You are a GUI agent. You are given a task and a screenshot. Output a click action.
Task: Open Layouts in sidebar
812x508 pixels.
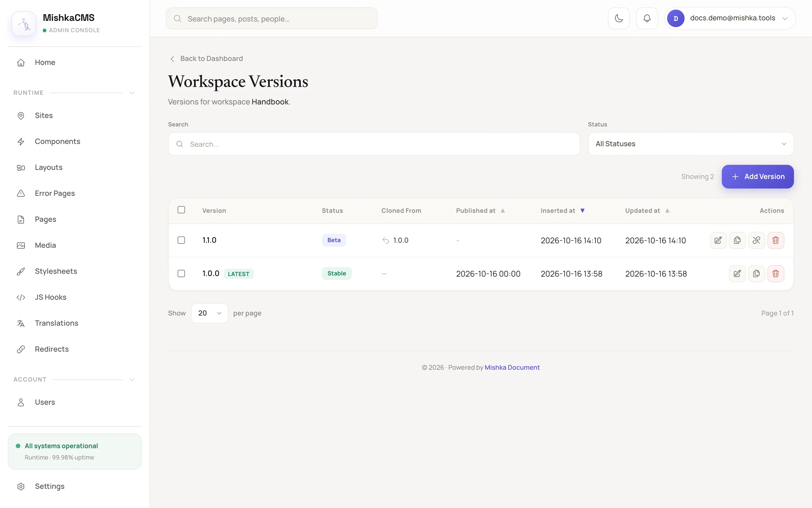pyautogui.click(x=74, y=167)
